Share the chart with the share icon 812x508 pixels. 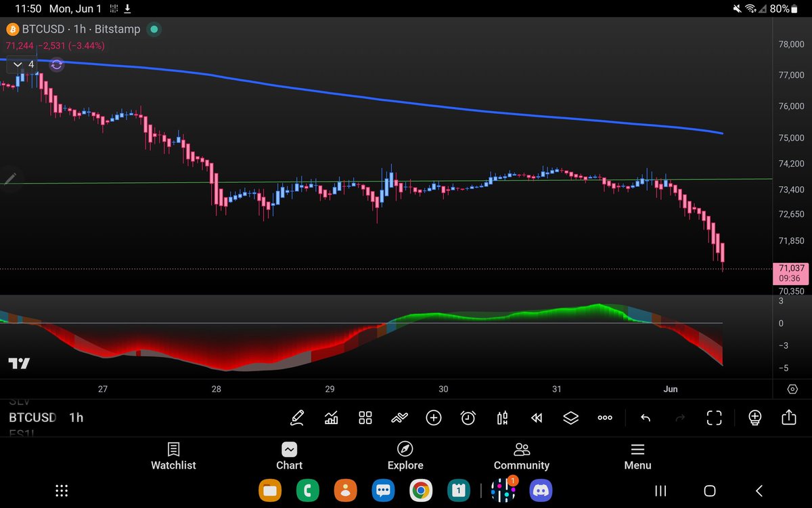789,417
